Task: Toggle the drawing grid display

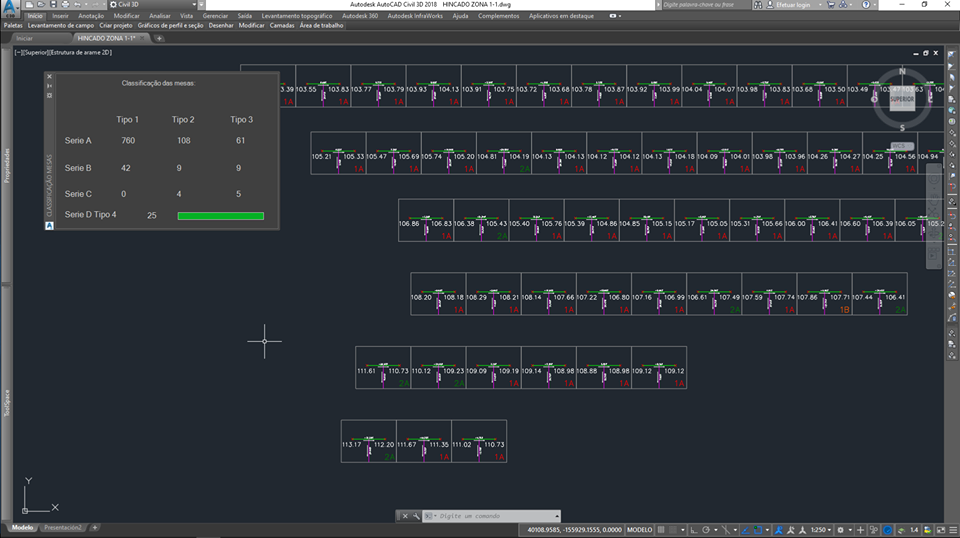Action: coord(661,530)
